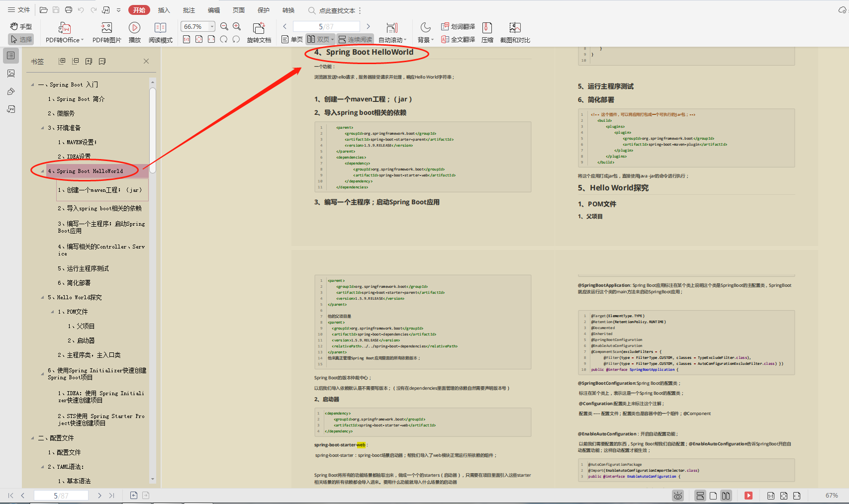Image resolution: width=849 pixels, height=504 pixels.
Task: Expand all bookmarks icon
Action: (x=62, y=61)
